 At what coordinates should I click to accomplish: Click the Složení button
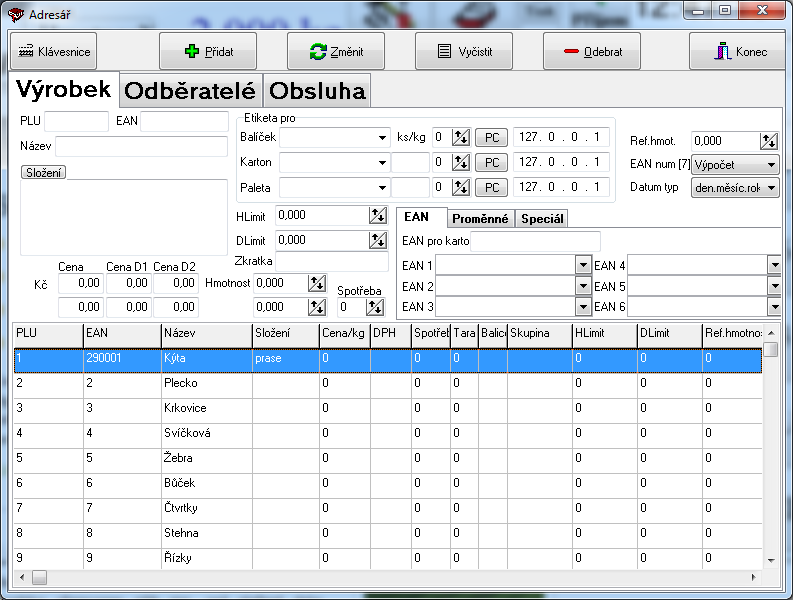click(x=43, y=172)
